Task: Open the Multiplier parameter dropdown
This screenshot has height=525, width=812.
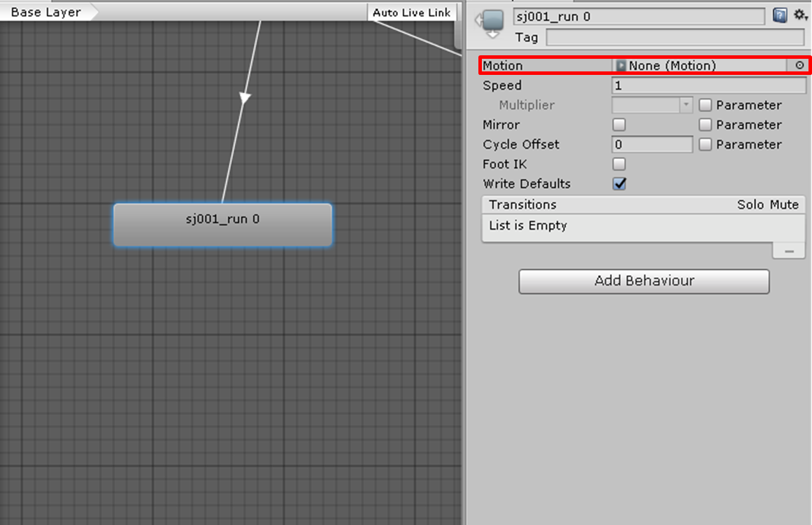Action: (652, 105)
